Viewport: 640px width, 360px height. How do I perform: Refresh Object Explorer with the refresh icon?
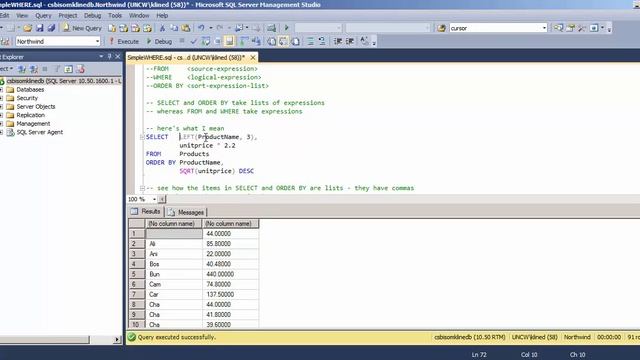tap(69, 69)
